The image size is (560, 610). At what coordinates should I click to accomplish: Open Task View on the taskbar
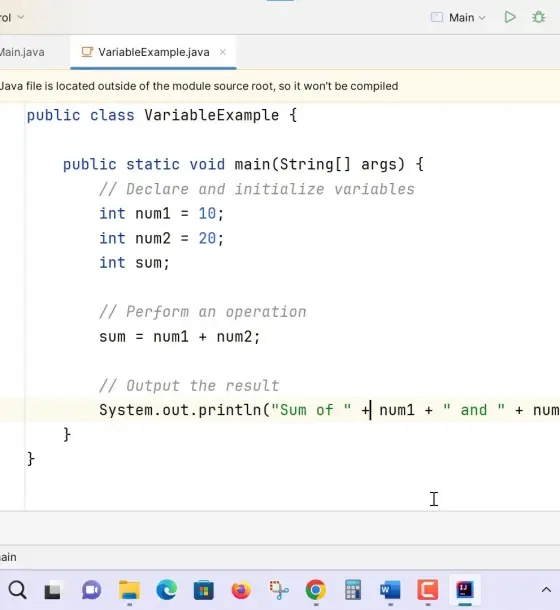(x=53, y=591)
